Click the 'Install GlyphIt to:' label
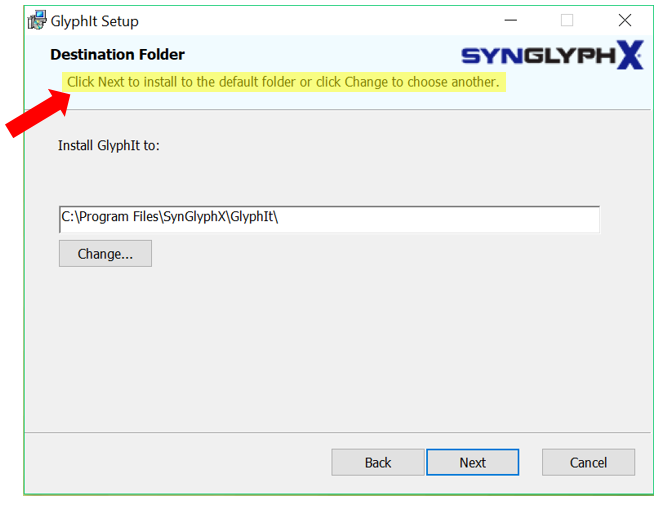Image resolution: width=664 pixels, height=506 pixels. [x=109, y=146]
